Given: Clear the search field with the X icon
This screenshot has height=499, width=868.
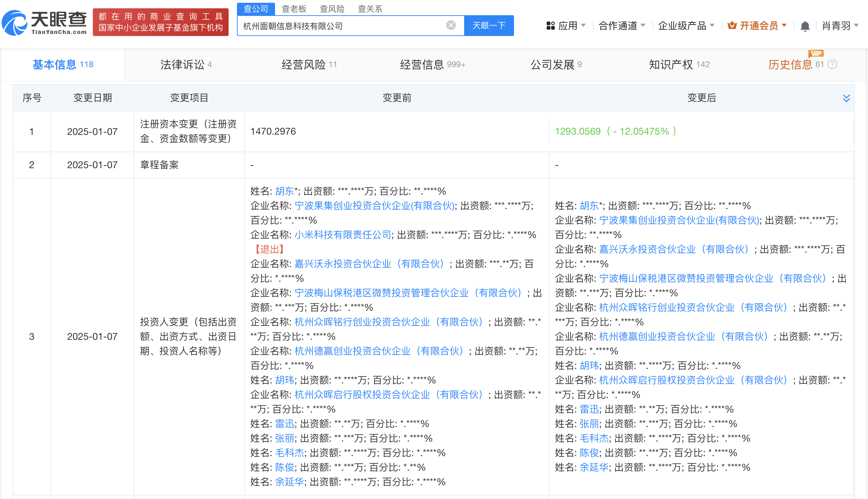Looking at the screenshot, I should pos(451,25).
